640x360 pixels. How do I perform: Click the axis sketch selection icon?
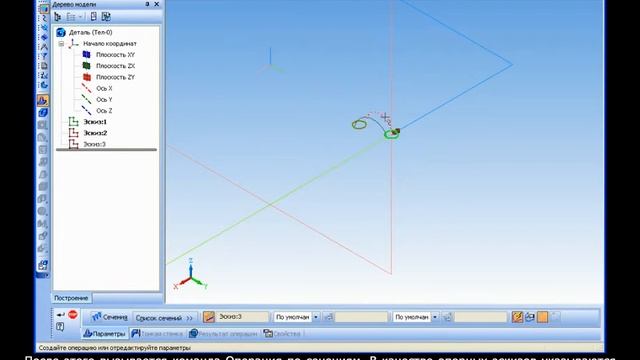pyautogui.click(x=209, y=317)
